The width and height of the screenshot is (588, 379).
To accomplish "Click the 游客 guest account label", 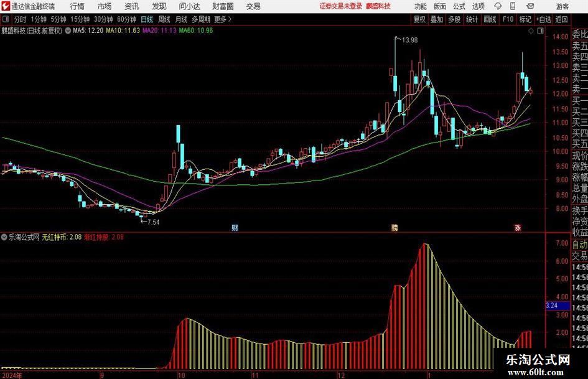I will pos(562,6).
